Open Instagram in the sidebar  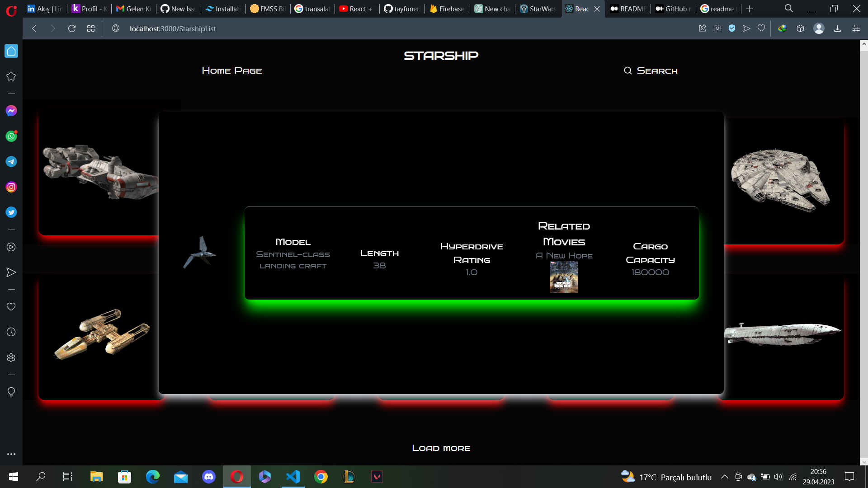(x=11, y=187)
